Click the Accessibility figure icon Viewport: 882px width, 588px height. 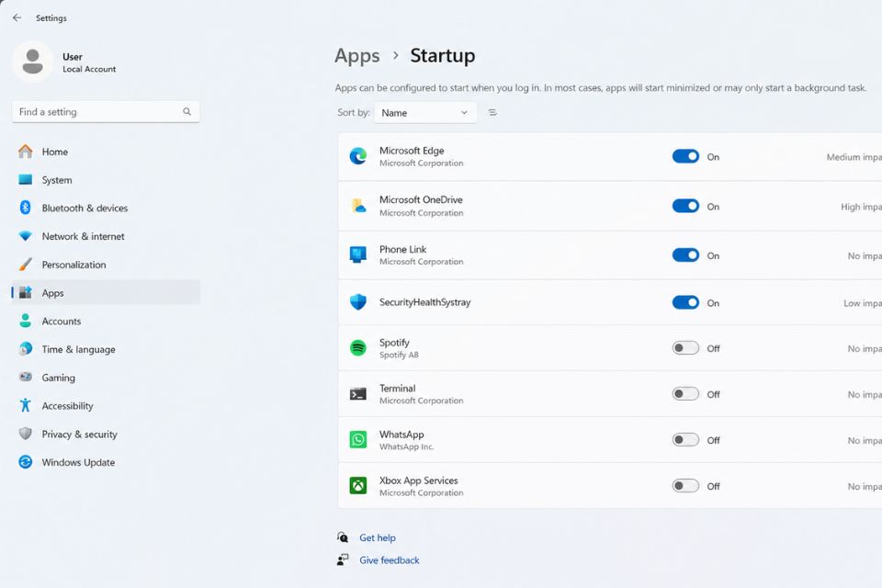(x=26, y=405)
